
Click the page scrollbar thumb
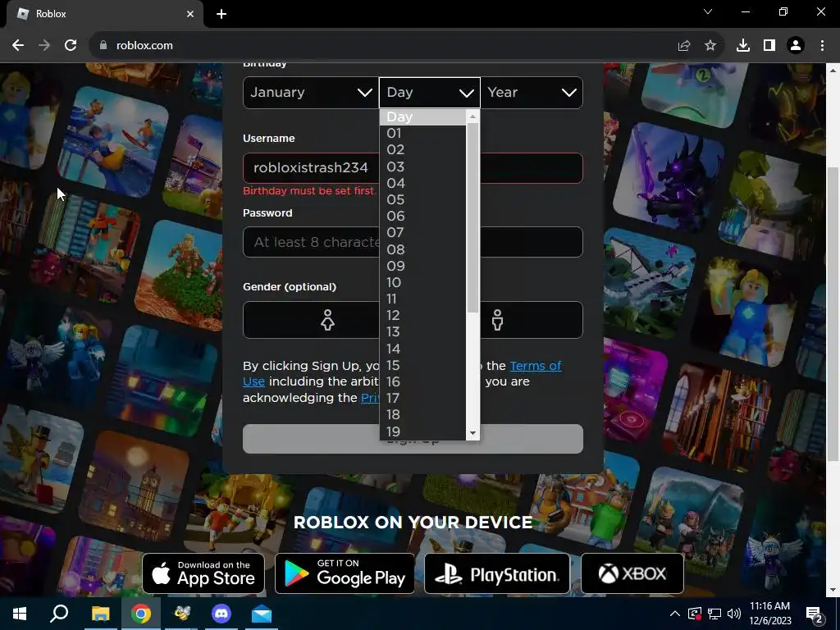click(833, 313)
